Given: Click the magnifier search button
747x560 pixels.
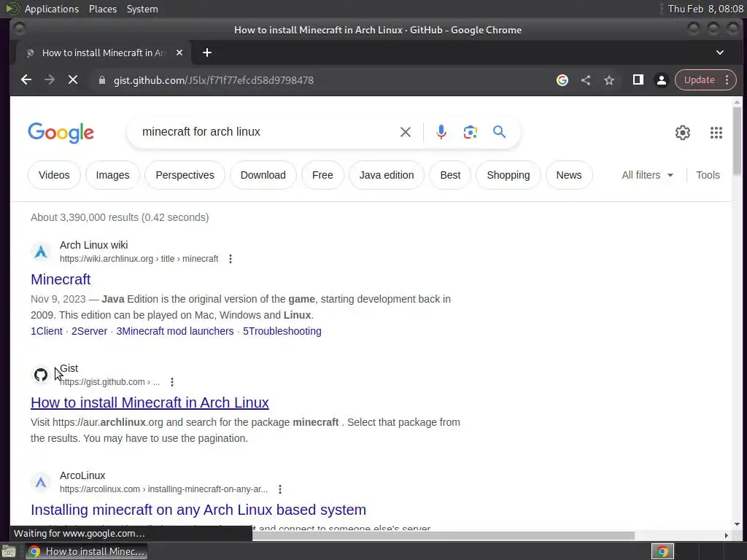Looking at the screenshot, I should [499, 131].
